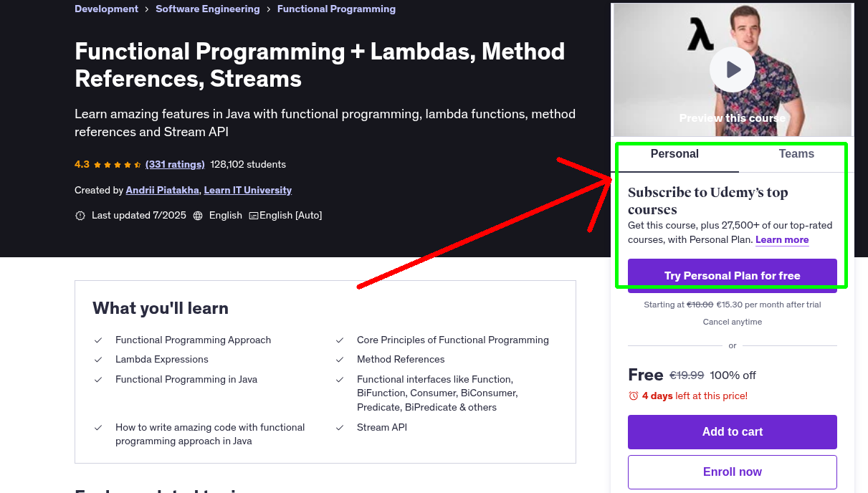
Task: Click the struck-through €19.99 price
Action: (687, 375)
